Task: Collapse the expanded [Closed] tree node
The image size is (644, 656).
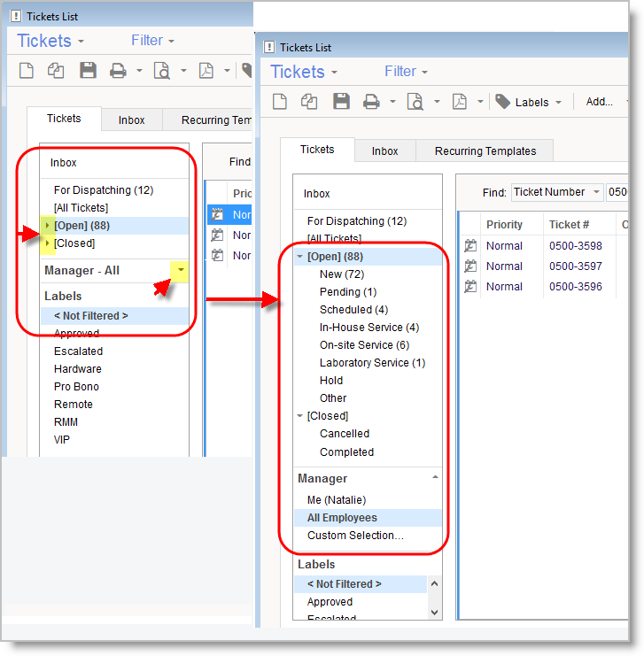Action: click(x=299, y=416)
